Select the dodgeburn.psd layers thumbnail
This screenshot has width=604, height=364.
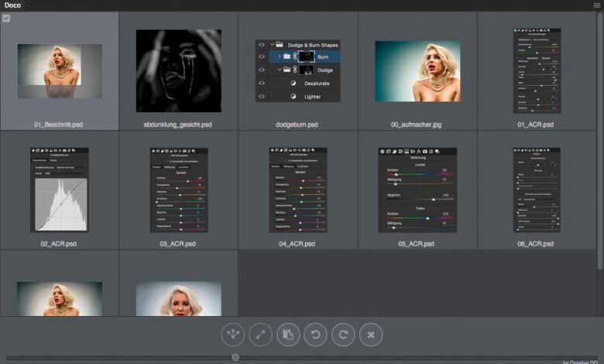[298, 70]
